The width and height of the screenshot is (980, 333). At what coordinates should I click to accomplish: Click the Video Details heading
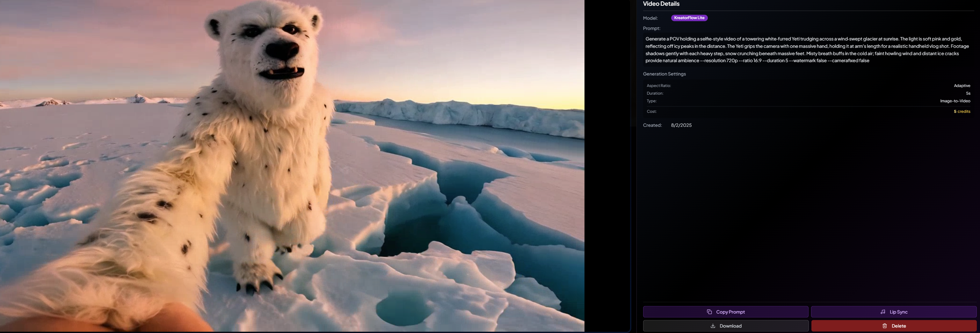tap(661, 4)
